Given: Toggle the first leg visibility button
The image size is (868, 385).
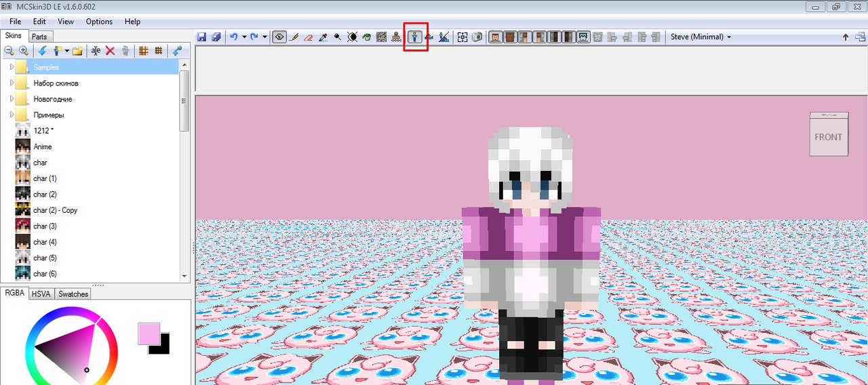Looking at the screenshot, I should pyautogui.click(x=553, y=37).
